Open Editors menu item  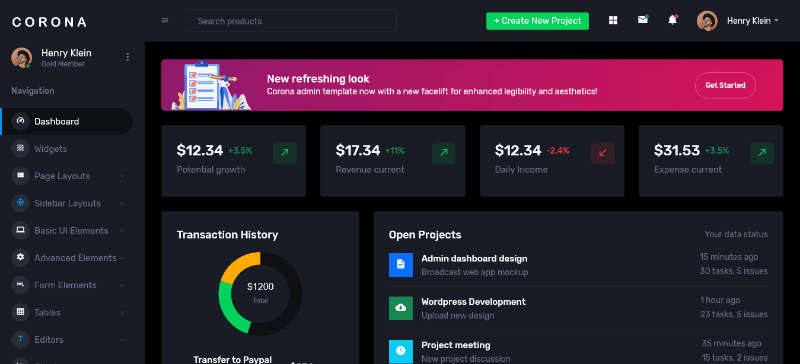coord(66,339)
